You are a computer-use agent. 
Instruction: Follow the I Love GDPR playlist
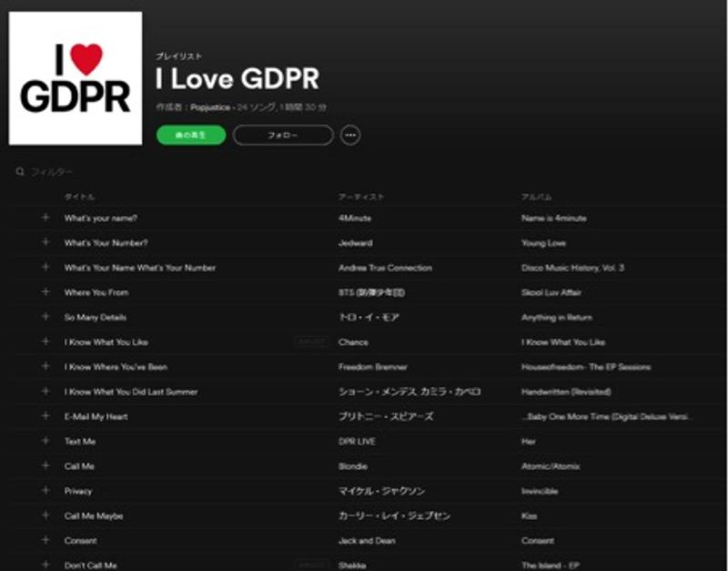click(x=283, y=135)
